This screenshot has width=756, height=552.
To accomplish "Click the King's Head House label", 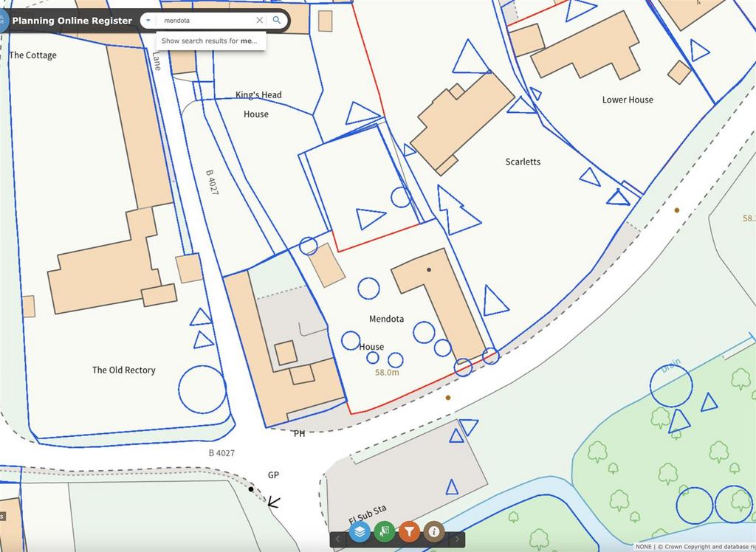I will click(258, 104).
